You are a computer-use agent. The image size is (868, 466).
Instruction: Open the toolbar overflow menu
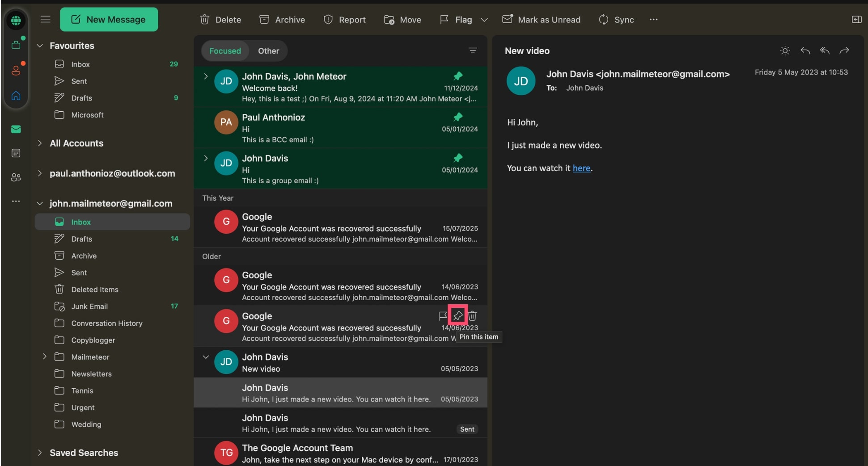(654, 19)
